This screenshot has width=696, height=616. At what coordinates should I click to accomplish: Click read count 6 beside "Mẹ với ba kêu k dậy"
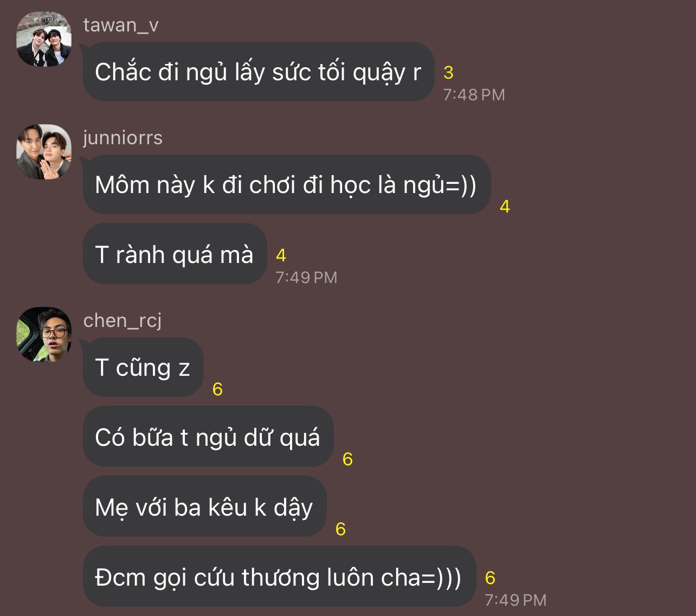click(340, 529)
